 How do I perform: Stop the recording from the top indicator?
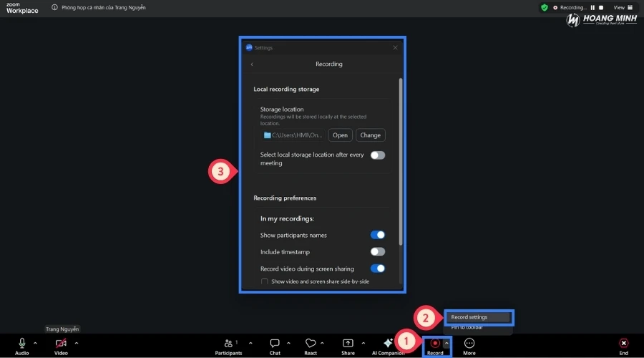(x=601, y=7)
